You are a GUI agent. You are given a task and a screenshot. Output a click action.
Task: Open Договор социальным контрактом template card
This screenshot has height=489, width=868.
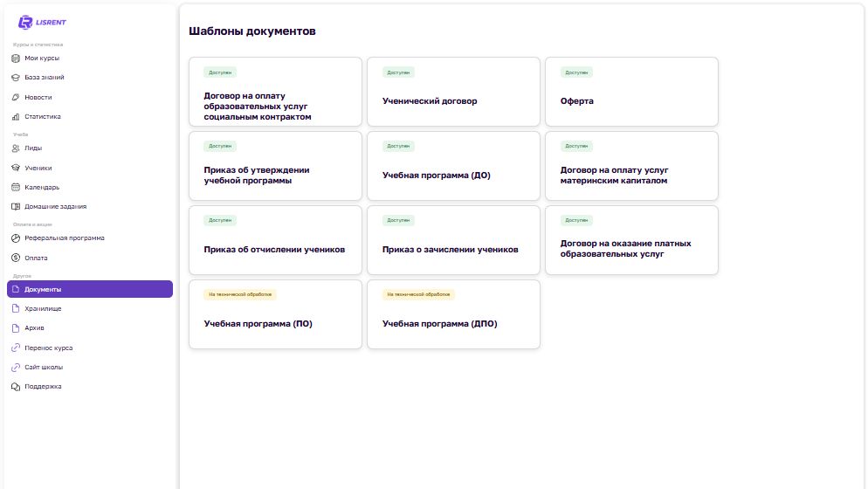coord(275,92)
